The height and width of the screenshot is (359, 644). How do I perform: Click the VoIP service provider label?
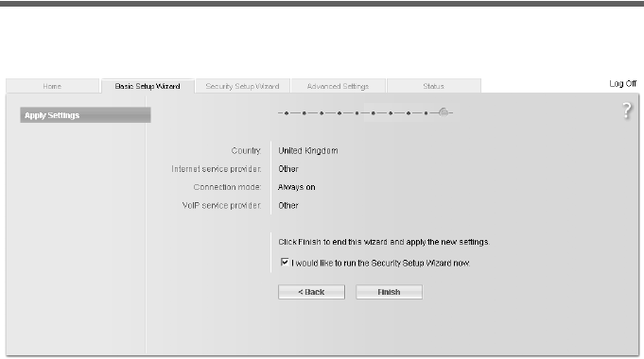click(221, 206)
